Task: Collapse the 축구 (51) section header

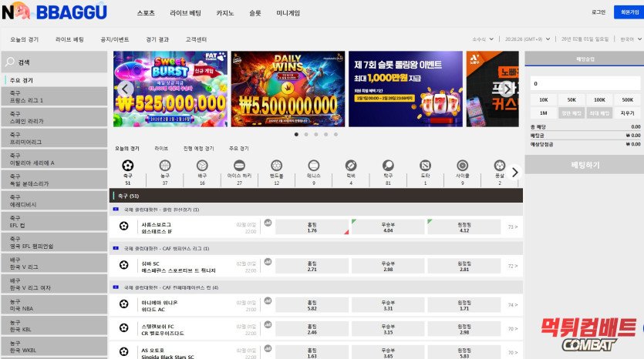Action: point(316,196)
